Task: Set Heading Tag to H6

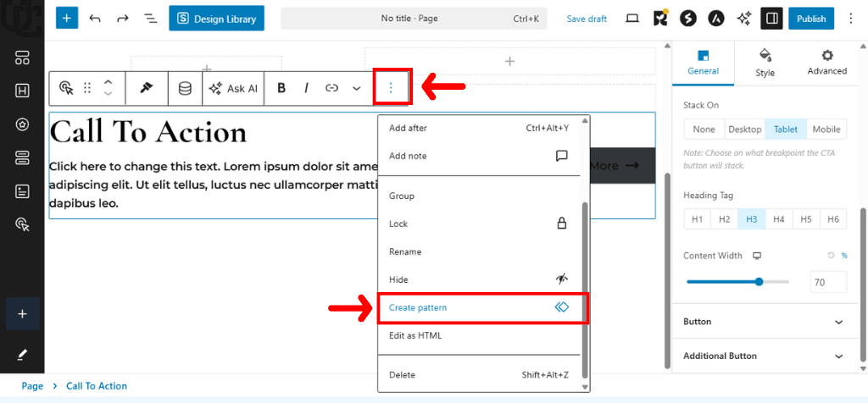Action: 833,219
